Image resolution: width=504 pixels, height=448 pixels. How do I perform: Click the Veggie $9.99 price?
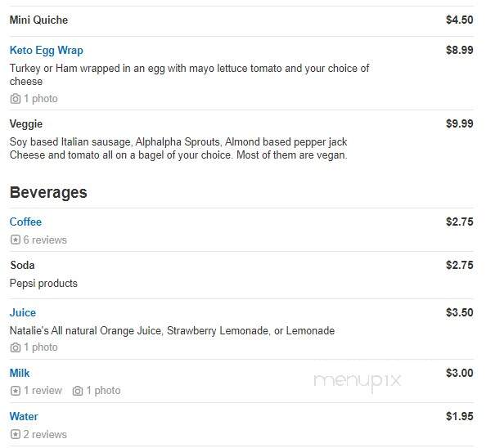459,123
